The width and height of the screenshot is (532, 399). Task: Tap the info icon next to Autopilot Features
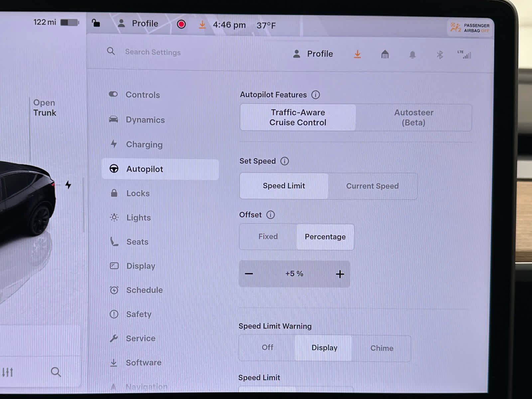[316, 95]
